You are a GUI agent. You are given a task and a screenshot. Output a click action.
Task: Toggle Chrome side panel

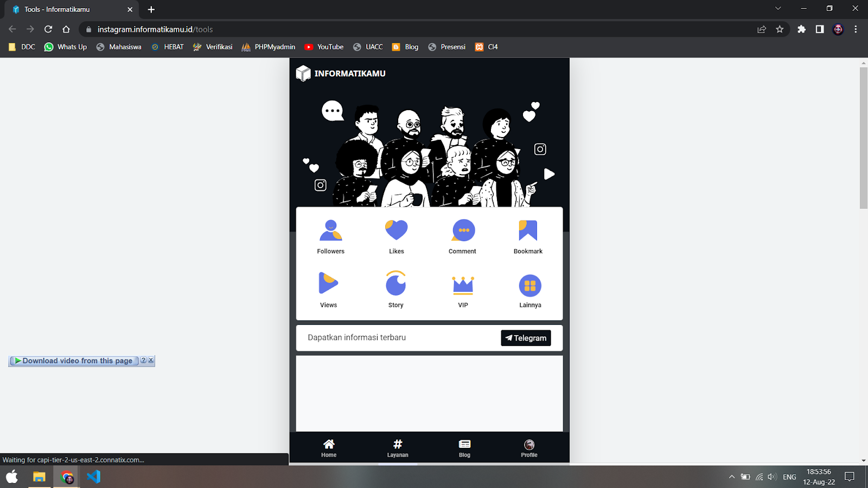820,29
